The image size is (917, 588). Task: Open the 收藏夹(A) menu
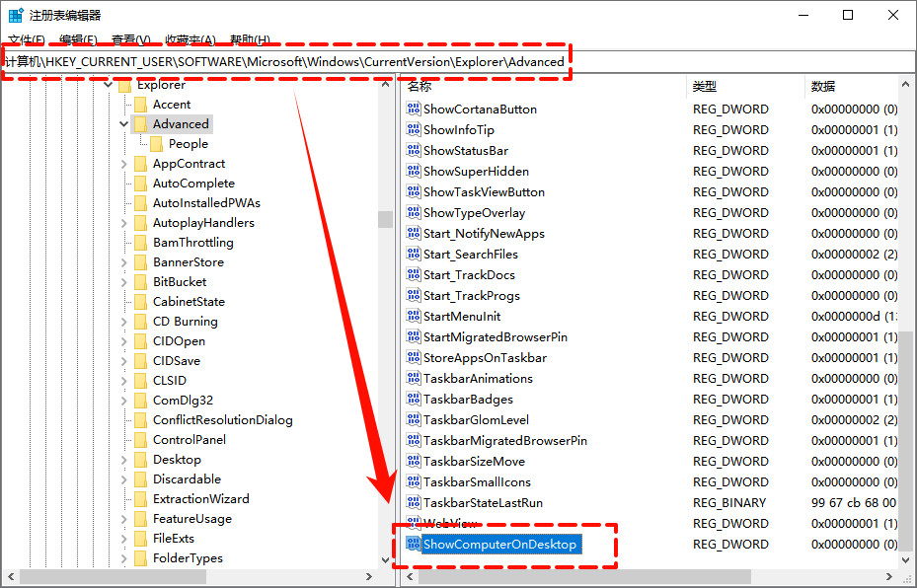(191, 40)
